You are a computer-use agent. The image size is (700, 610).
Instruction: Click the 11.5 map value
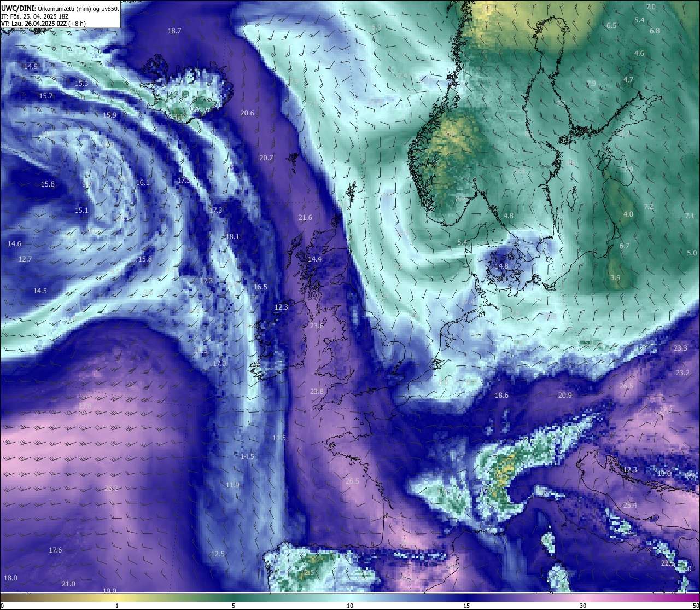coord(279,438)
